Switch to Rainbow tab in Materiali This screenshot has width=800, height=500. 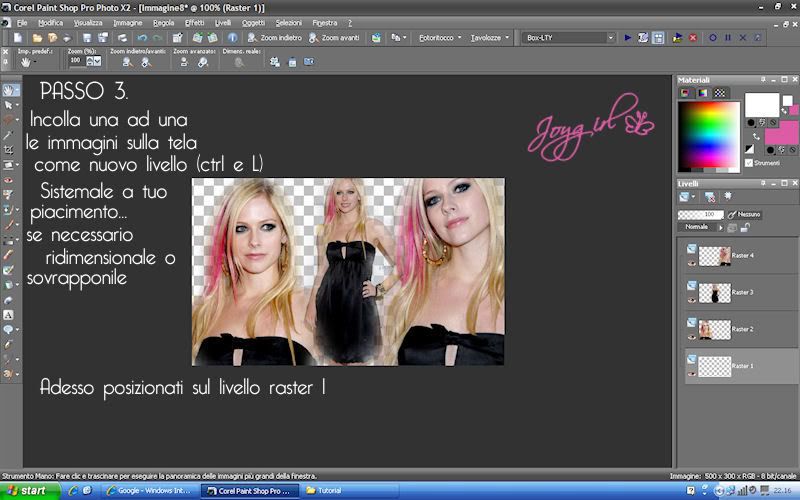click(x=703, y=93)
